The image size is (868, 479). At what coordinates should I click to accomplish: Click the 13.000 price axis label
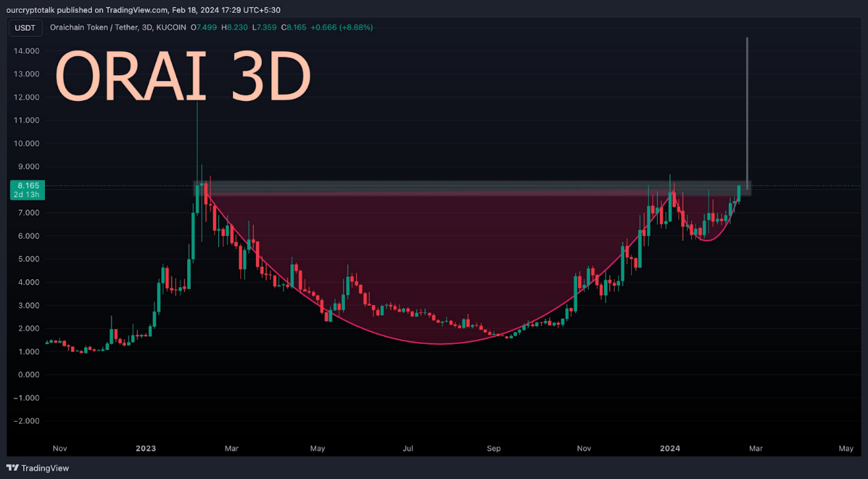[x=27, y=74]
